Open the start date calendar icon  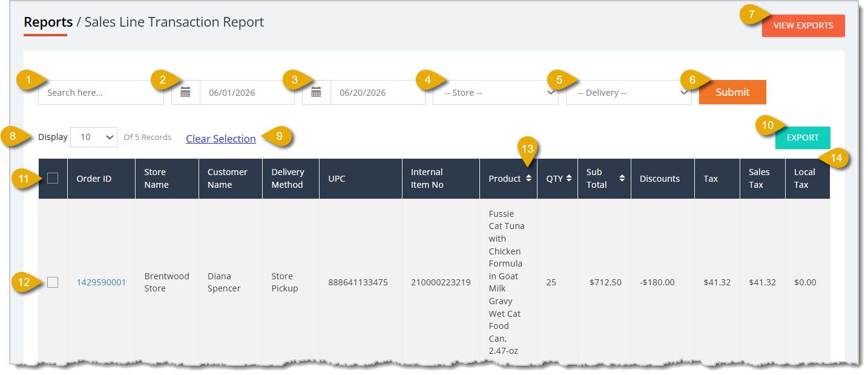(186, 93)
